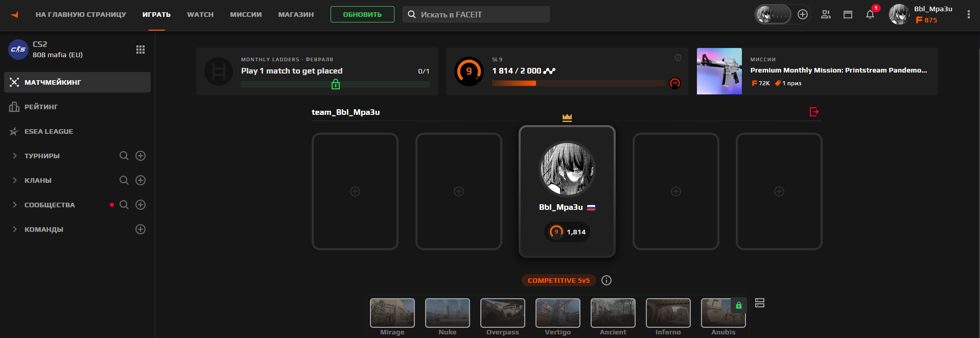Open the Printstream mission weapon thumbnail

point(719,71)
